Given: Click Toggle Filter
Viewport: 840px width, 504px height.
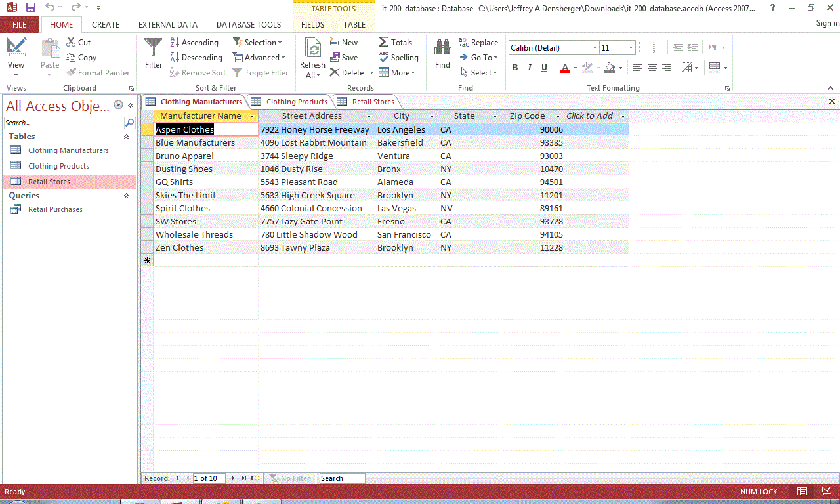Looking at the screenshot, I should tap(261, 72).
